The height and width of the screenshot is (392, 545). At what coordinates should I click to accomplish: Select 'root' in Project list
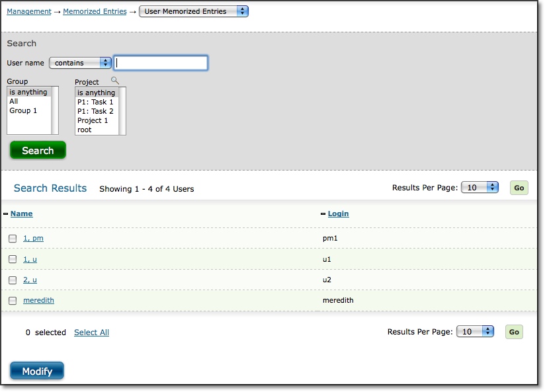pos(97,130)
